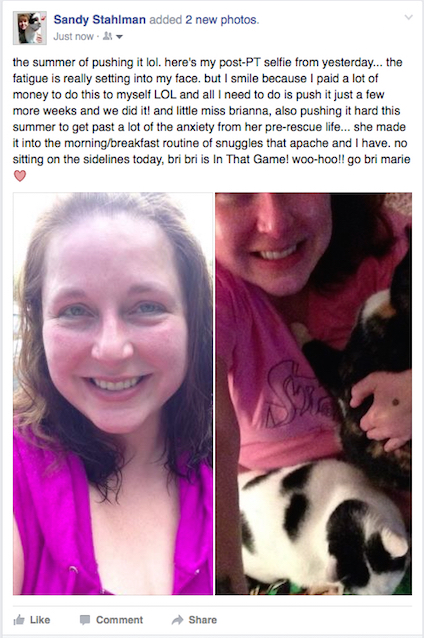Click the black and white cat in photo

pyautogui.click(x=323, y=525)
